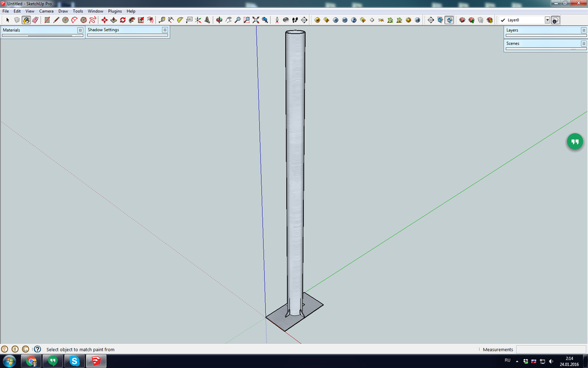Activate the Paint Bucket tool
This screenshot has height=368, width=588.
click(x=26, y=19)
